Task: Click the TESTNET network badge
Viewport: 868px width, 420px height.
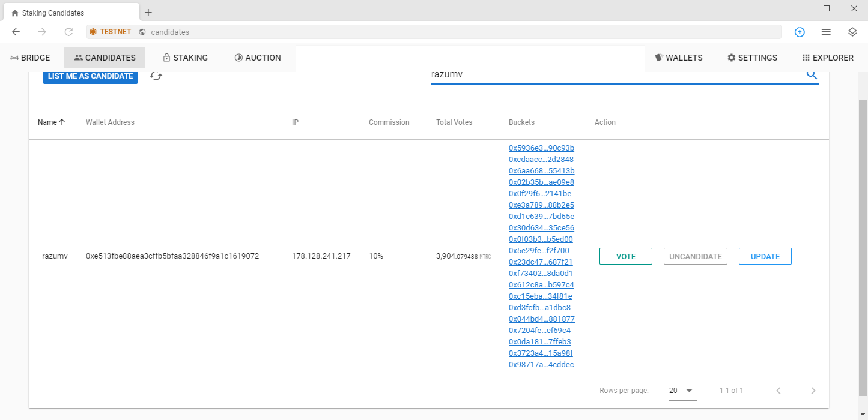Action: [x=110, y=32]
